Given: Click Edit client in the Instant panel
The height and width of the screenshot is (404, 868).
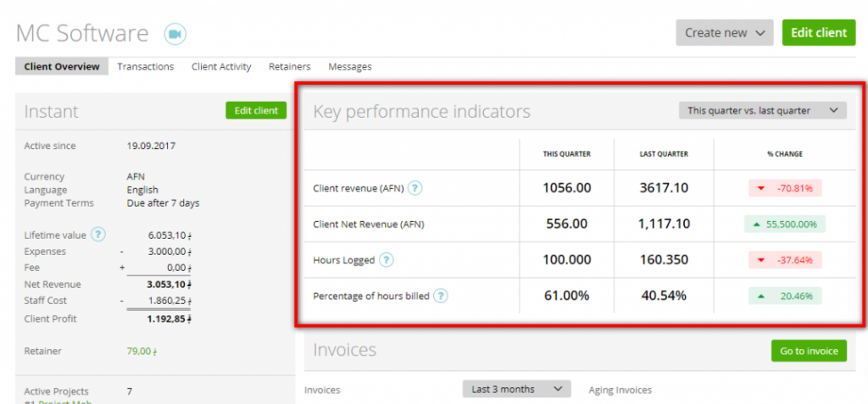Looking at the screenshot, I should (256, 110).
